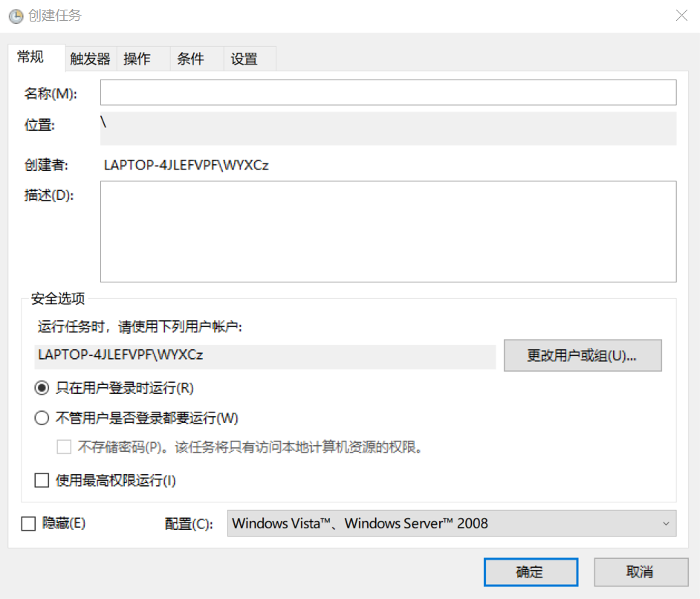This screenshot has height=599, width=700.
Task: Enable 使用最高权限运行(I) checkbox
Action: pyautogui.click(x=42, y=480)
